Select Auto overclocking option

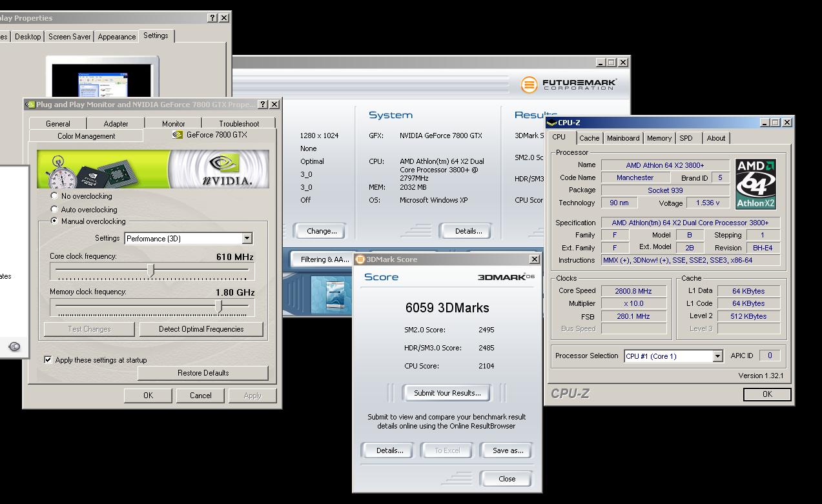pos(54,209)
